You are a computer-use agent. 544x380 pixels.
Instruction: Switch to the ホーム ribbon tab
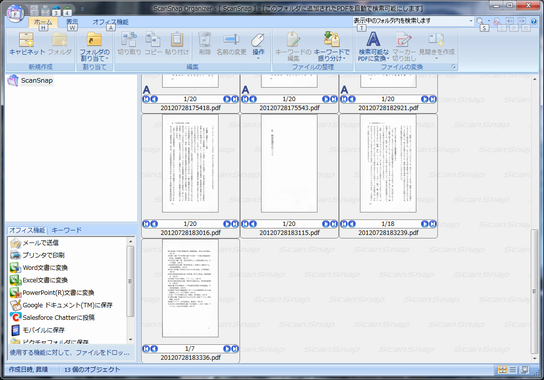coord(43,22)
